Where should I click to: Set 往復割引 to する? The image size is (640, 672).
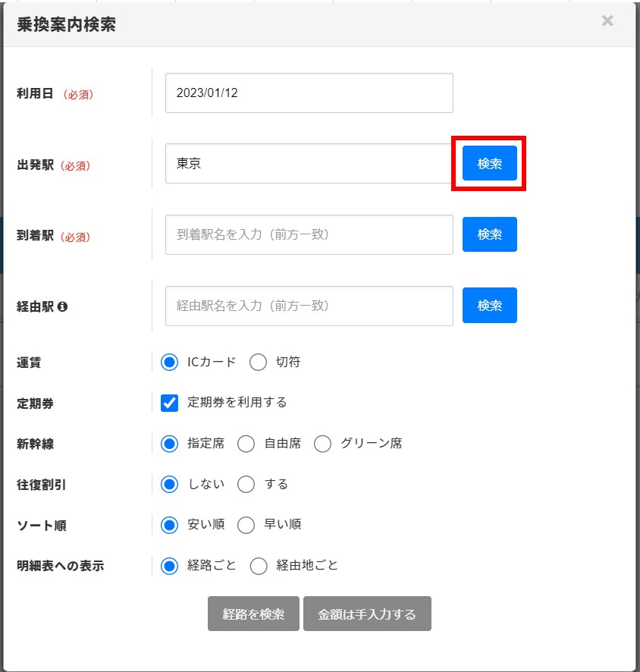(246, 484)
